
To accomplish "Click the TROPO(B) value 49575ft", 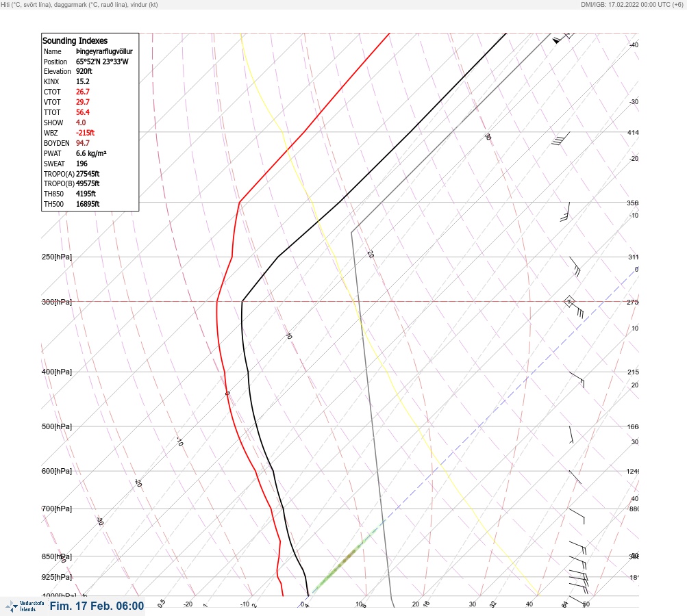I will coord(88,183).
